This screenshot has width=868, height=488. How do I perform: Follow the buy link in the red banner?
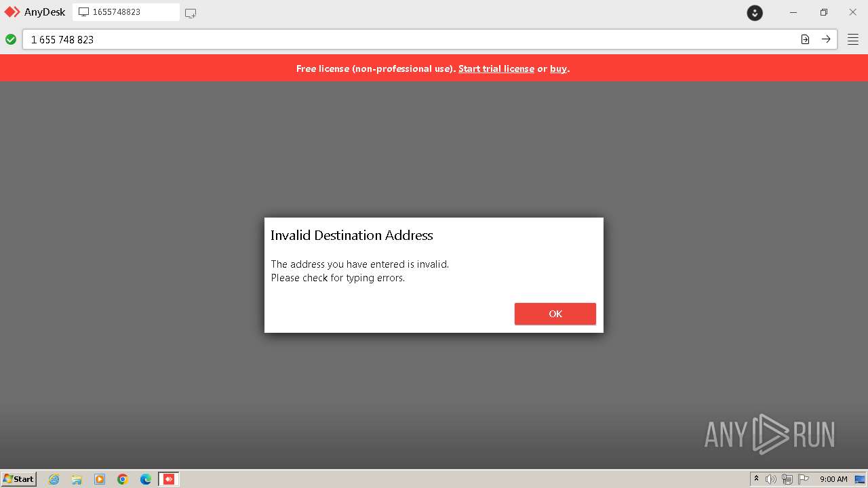coord(558,68)
